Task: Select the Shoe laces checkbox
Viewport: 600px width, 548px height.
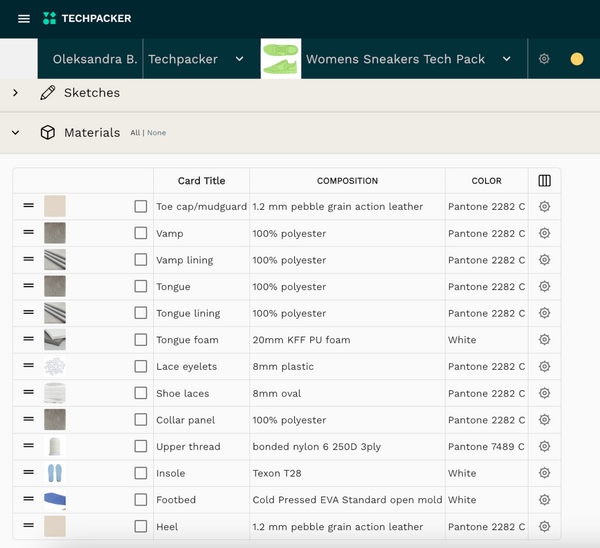Action: tap(141, 393)
